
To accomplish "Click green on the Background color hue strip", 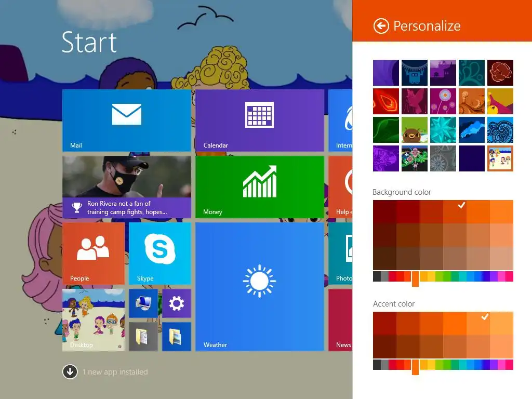I will point(447,276).
